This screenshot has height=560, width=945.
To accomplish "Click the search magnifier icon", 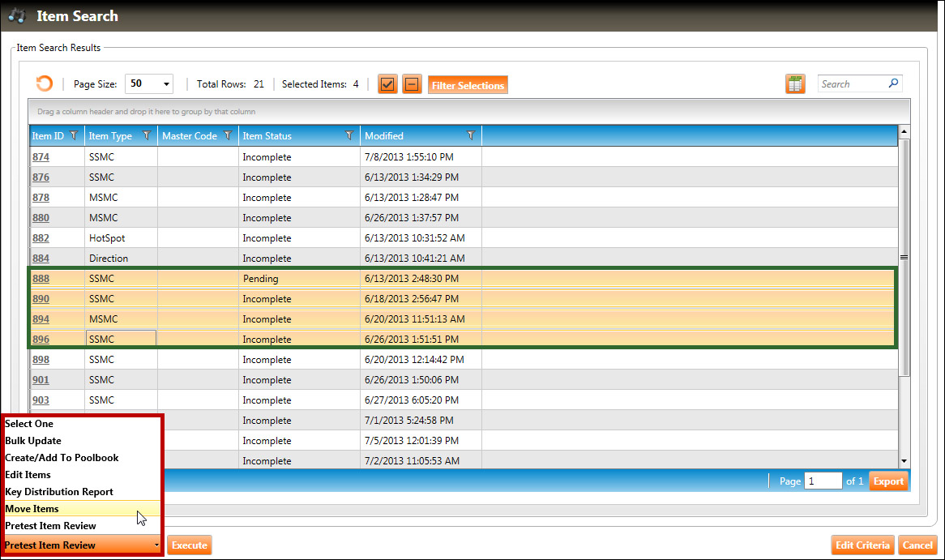I will tap(893, 83).
